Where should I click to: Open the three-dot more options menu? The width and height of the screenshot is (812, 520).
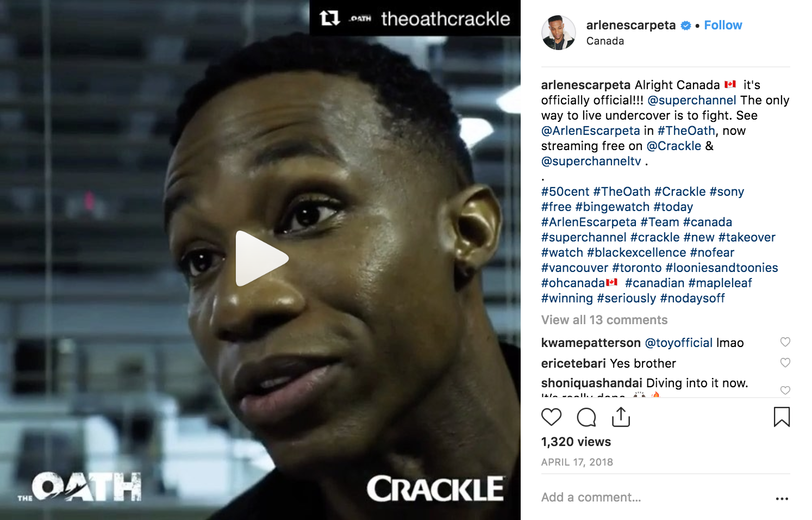point(782,498)
